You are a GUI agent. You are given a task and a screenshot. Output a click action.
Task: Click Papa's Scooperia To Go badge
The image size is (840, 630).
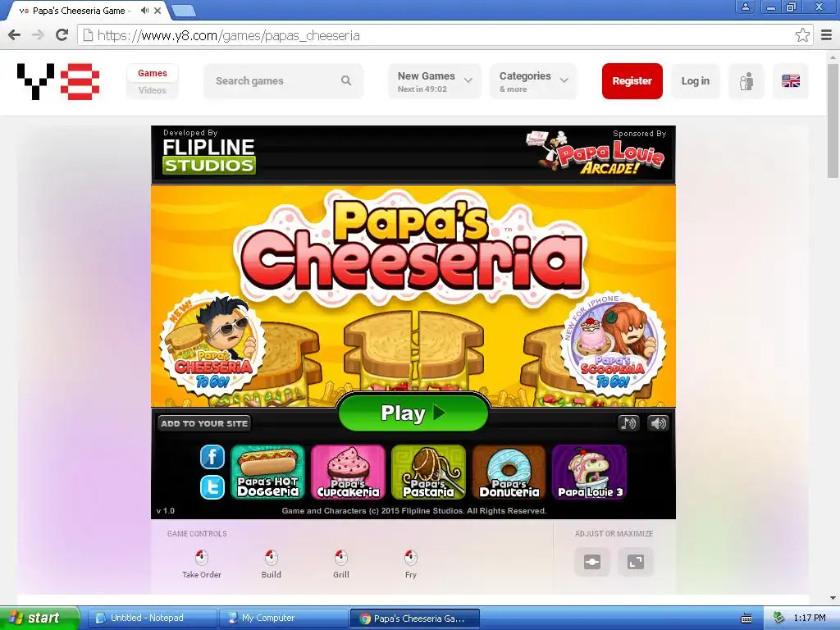pos(613,343)
